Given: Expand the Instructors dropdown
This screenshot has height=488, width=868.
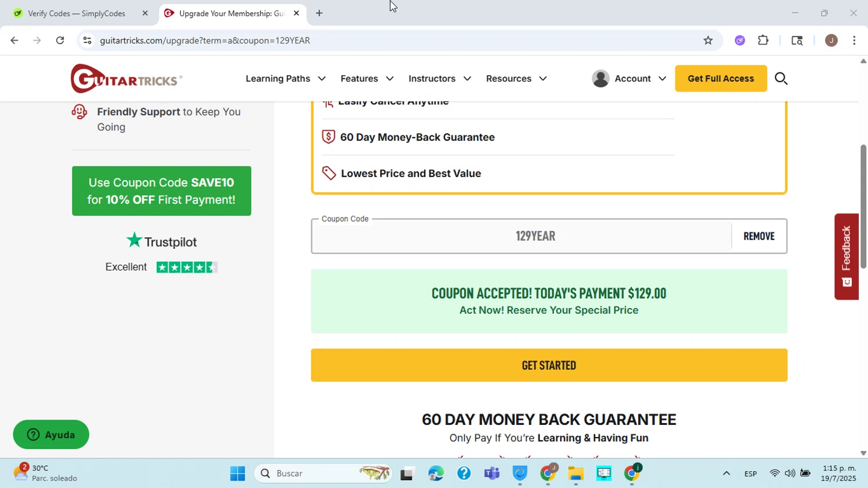Looking at the screenshot, I should pos(440,78).
